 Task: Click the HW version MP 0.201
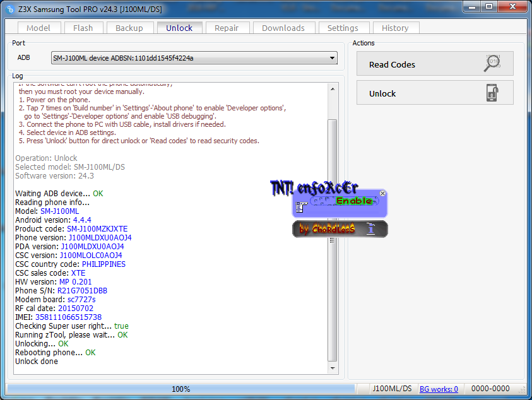pos(75,282)
